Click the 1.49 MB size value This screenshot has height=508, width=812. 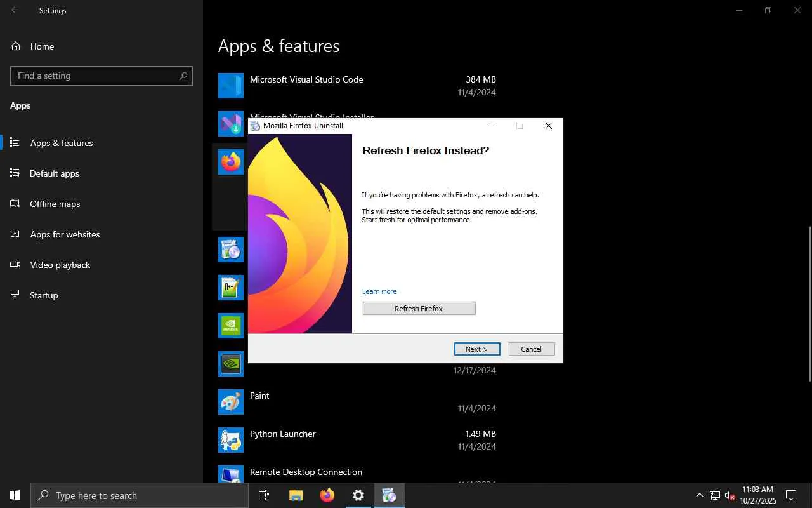480,434
